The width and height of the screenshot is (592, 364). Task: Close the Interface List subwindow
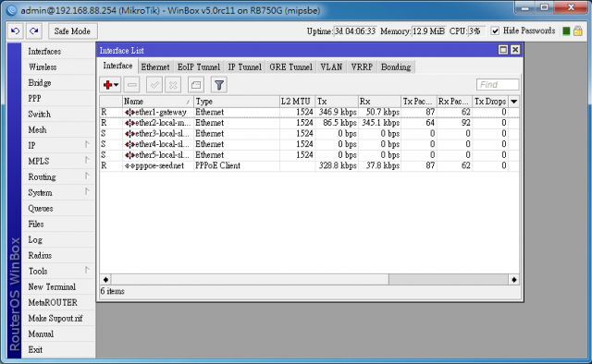[515, 50]
